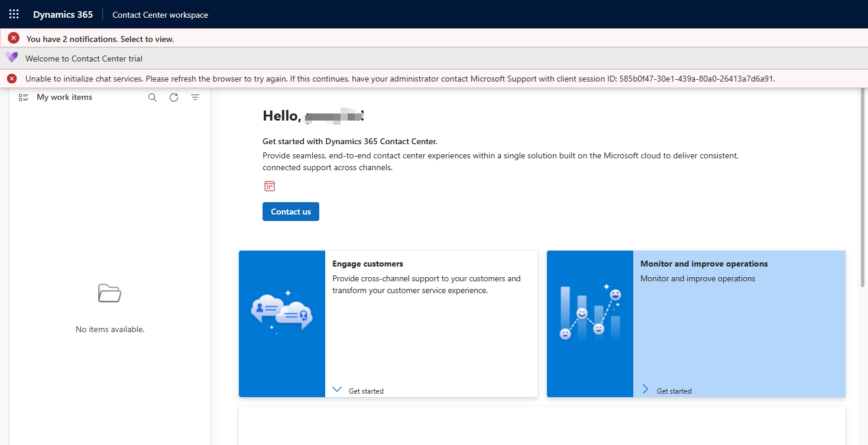This screenshot has width=868, height=445.
Task: Open work items filter options
Action: coord(195,98)
